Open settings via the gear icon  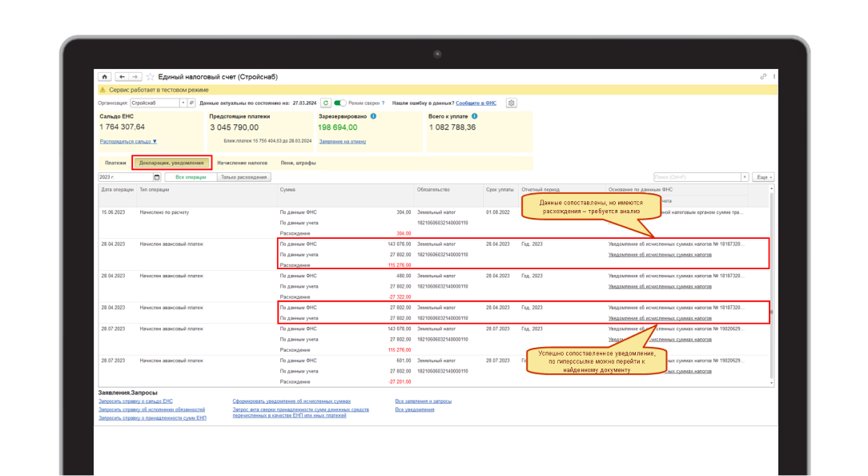(512, 103)
